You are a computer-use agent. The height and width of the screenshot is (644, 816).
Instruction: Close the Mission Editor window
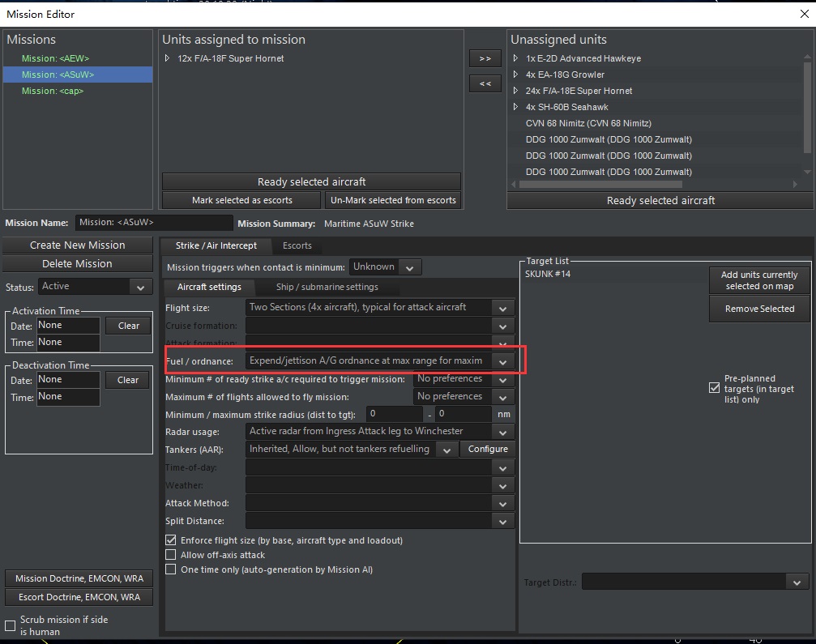point(804,14)
